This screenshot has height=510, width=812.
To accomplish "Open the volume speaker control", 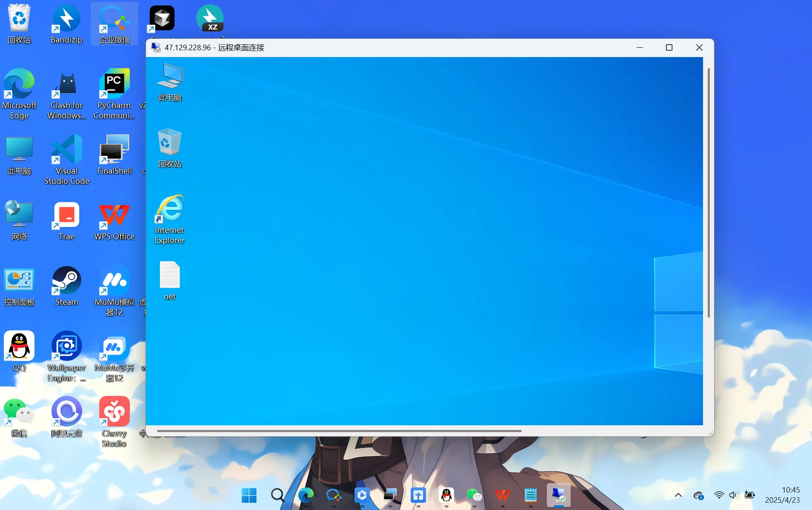I will click(733, 495).
